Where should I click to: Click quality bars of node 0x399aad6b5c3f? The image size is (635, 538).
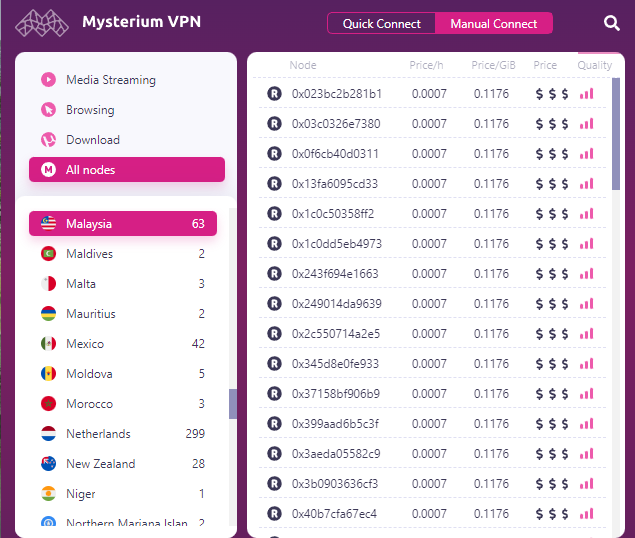[586, 423]
